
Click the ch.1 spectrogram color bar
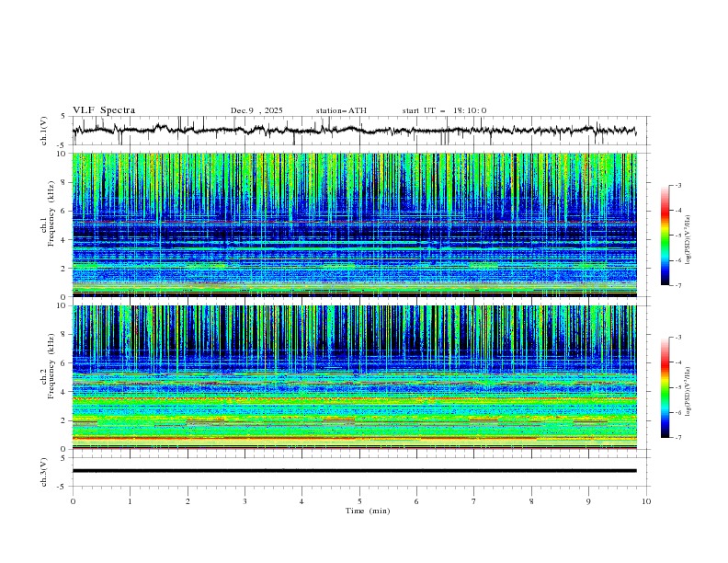(665, 236)
